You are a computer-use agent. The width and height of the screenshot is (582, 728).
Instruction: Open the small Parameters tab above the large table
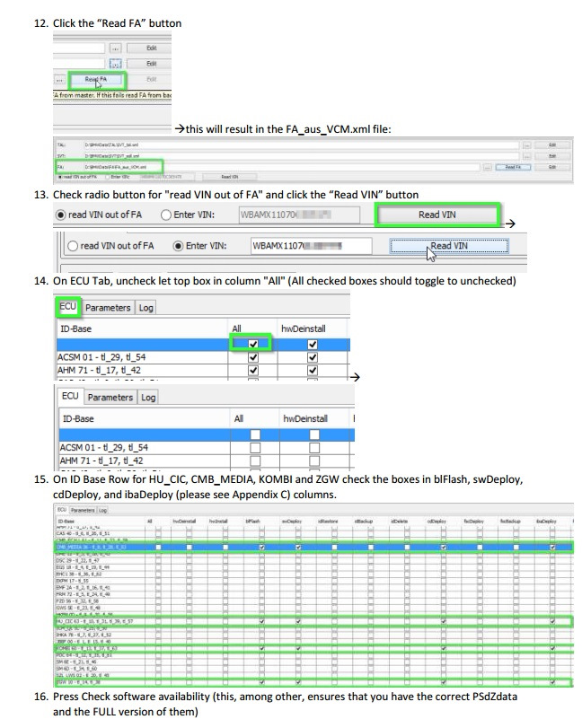[83, 510]
